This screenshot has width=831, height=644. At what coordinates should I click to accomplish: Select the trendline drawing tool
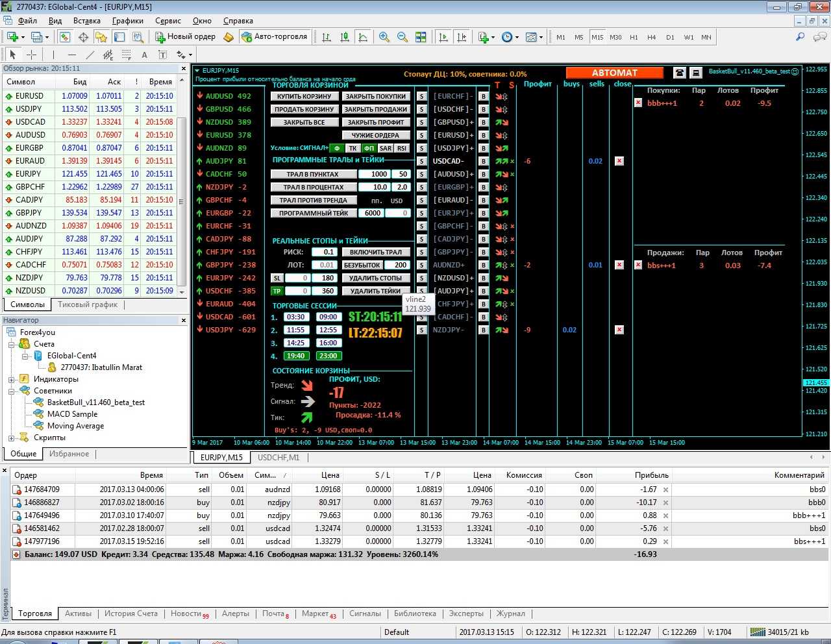pos(90,55)
